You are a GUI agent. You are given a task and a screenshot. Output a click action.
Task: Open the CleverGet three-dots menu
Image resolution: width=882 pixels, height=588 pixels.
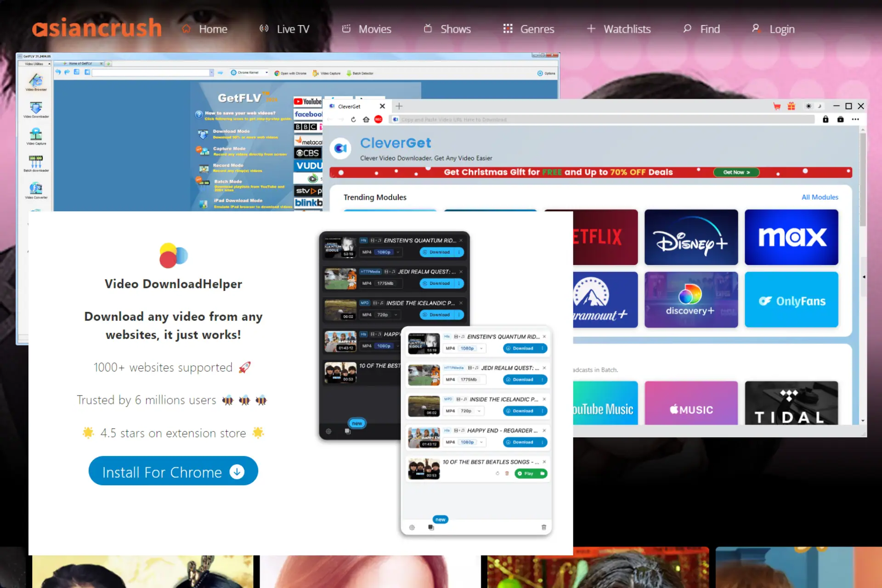coord(855,119)
